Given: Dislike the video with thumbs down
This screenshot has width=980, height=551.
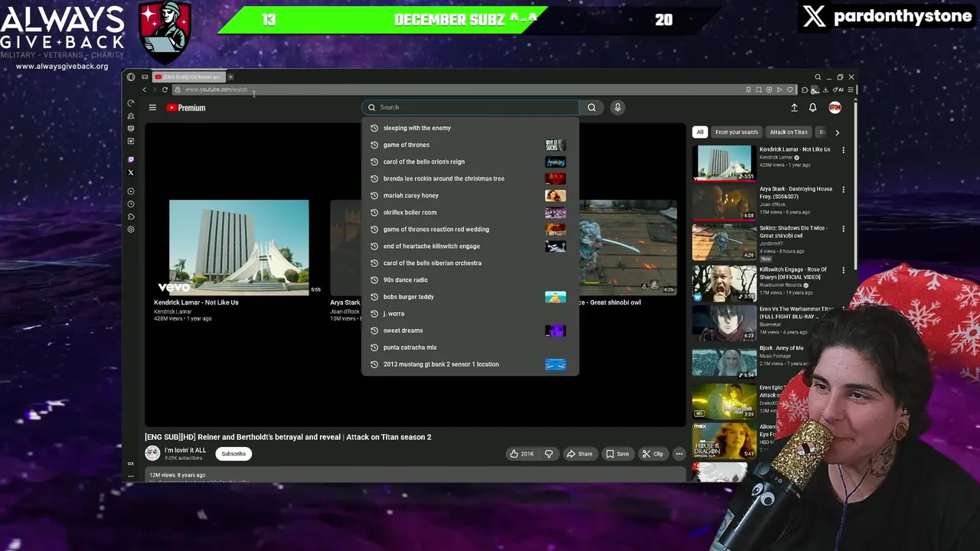Looking at the screenshot, I should (548, 454).
